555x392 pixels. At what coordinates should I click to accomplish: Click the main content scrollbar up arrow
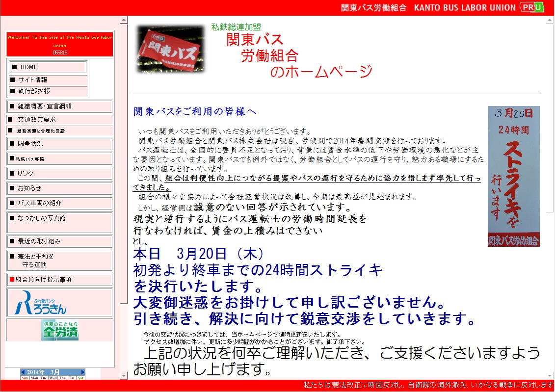click(x=550, y=20)
